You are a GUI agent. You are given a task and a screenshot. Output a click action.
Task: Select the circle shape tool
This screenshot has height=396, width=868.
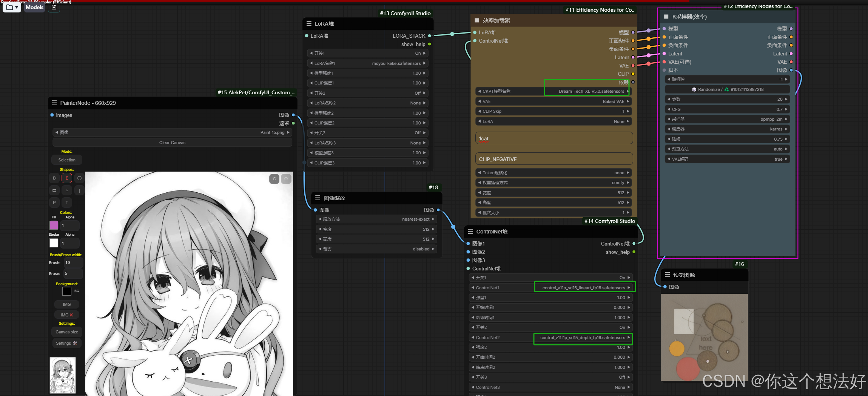[79, 178]
